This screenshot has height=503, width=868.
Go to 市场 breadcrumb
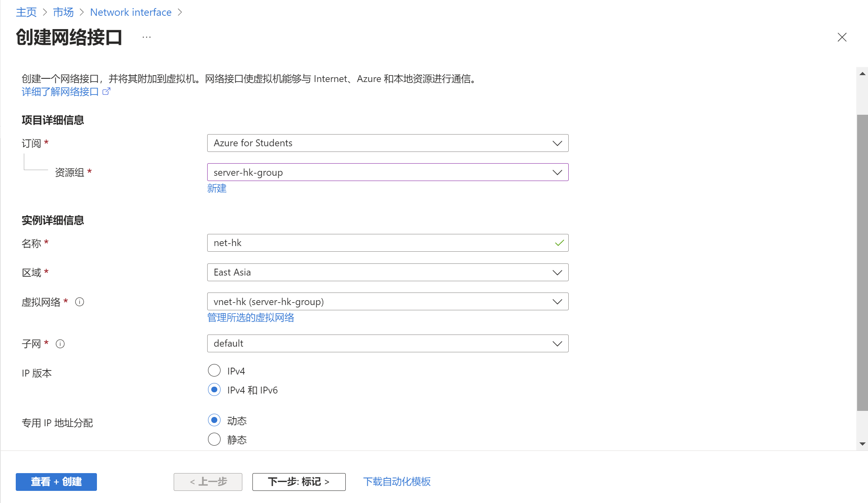63,12
